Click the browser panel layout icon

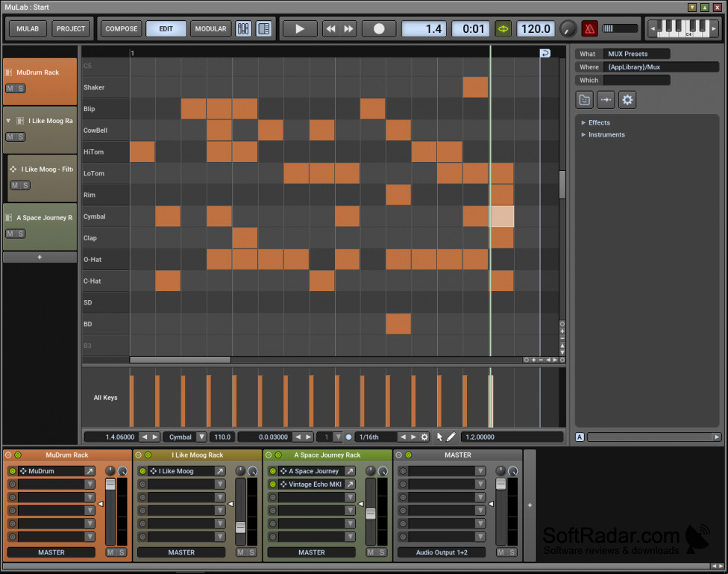[x=264, y=29]
